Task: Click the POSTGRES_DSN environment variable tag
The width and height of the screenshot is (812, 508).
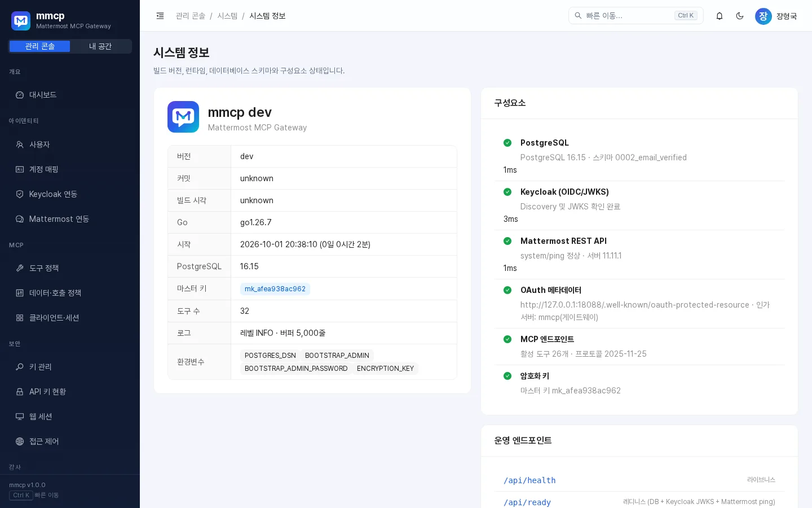Action: click(x=270, y=356)
